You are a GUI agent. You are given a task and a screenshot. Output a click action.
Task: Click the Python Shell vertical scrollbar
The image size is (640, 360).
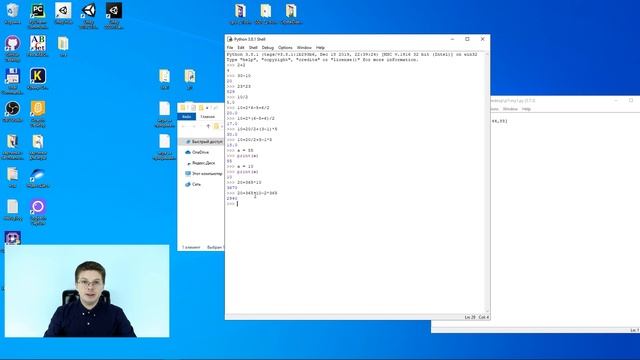coord(487,182)
